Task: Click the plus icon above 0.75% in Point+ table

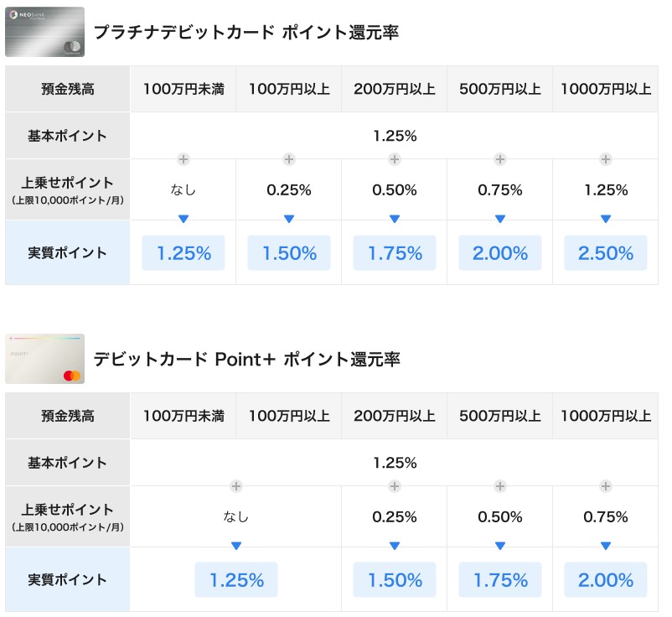Action: [606, 485]
